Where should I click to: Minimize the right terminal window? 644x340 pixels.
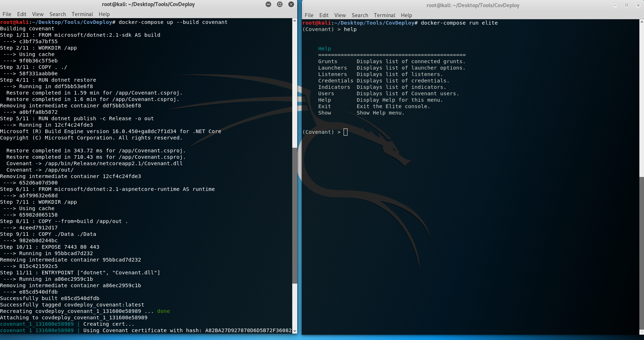pyautogui.click(x=615, y=5)
